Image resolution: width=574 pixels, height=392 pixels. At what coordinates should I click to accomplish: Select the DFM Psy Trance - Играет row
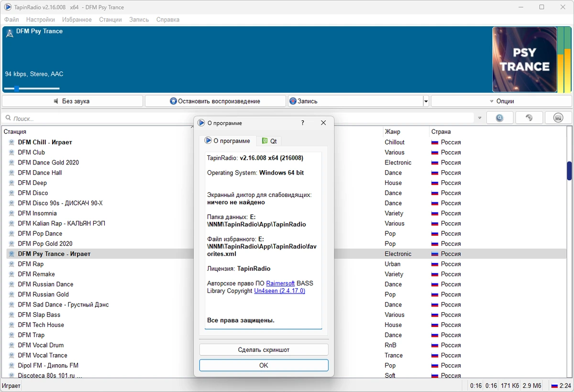pos(286,254)
